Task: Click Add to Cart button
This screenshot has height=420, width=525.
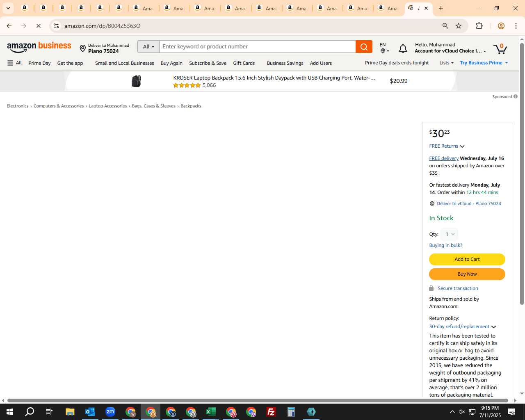Action: [467, 259]
